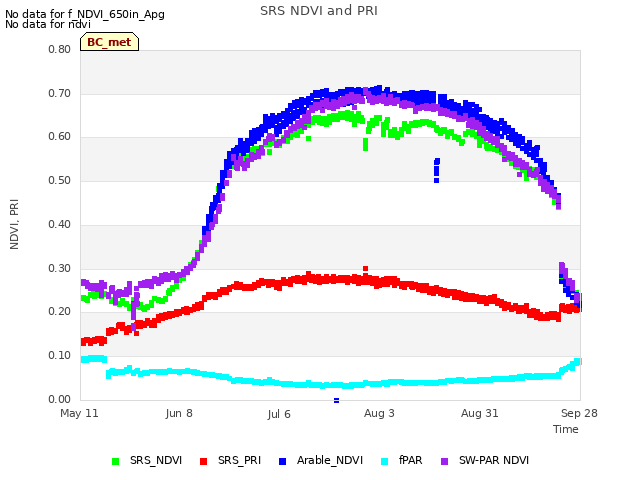The height and width of the screenshot is (480, 640).
Task: Click the purple SW-PAR NDVI legend swatch
Action: [x=444, y=461]
